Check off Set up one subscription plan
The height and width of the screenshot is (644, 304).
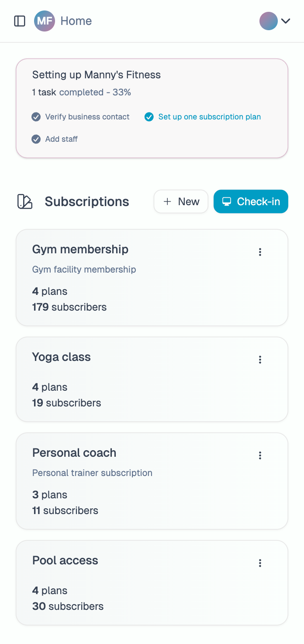149,117
